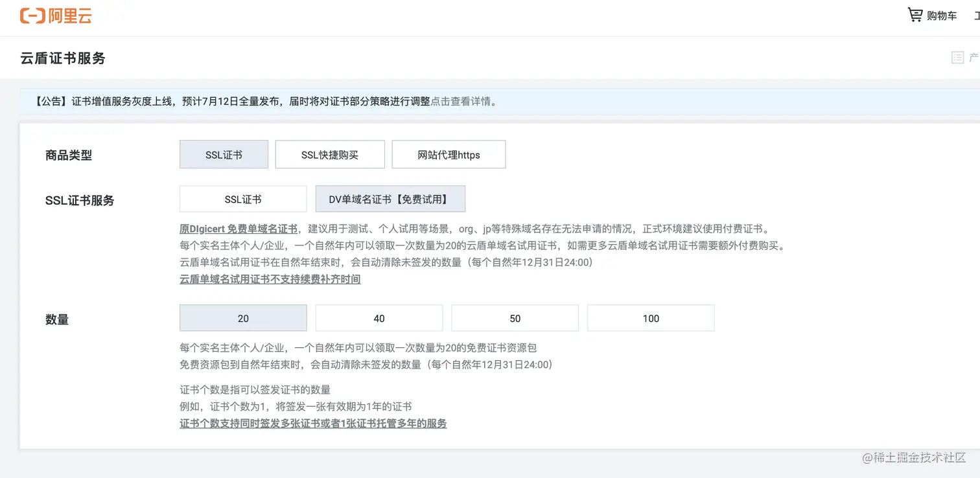Click the 数量 label
The width and height of the screenshot is (980, 478).
click(x=57, y=319)
